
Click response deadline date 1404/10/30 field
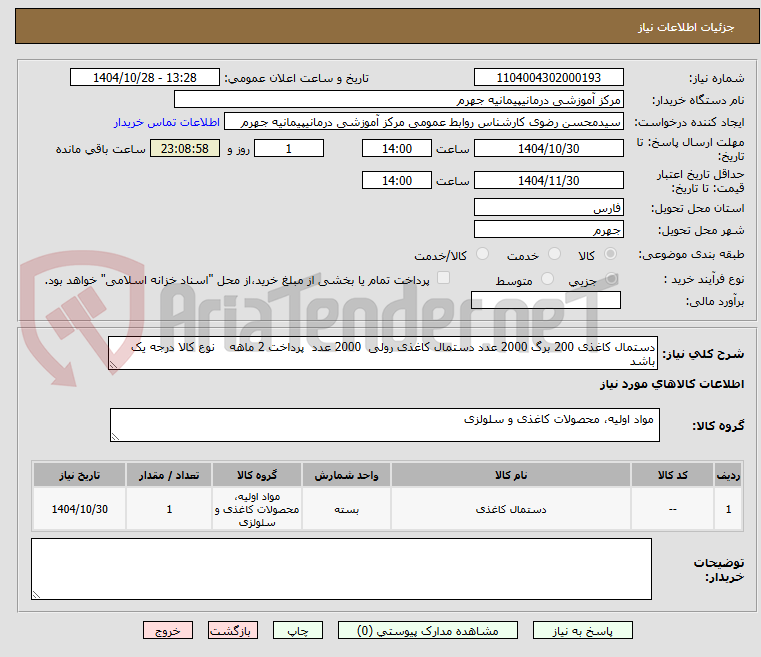tap(548, 148)
